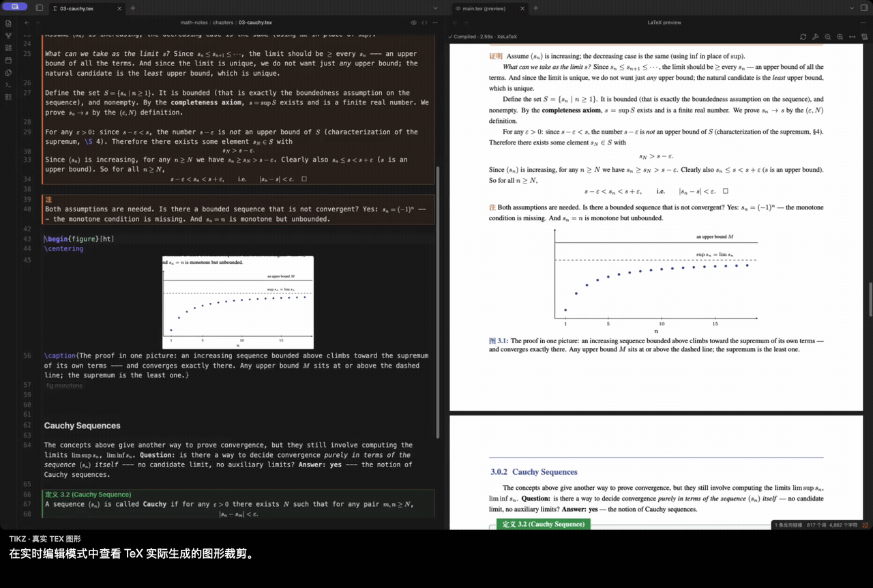The width and height of the screenshot is (873, 588).
Task: Open the templates copy icon in the ribbon
Action: click(8, 72)
